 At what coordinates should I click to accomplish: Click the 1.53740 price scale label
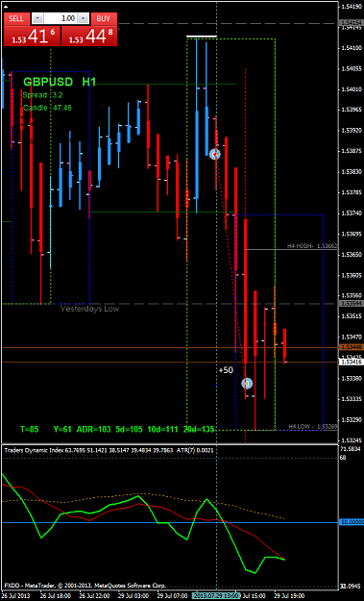point(352,213)
